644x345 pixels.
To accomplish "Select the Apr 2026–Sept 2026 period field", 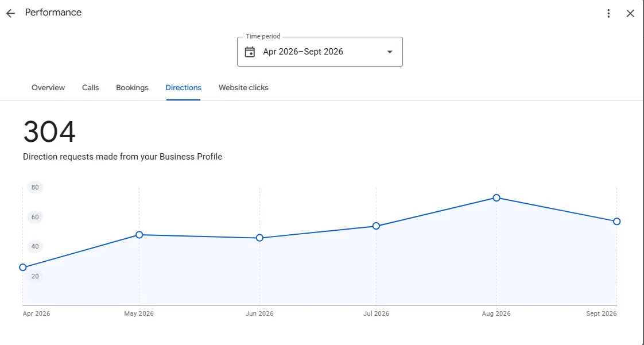I will pyautogui.click(x=320, y=52).
